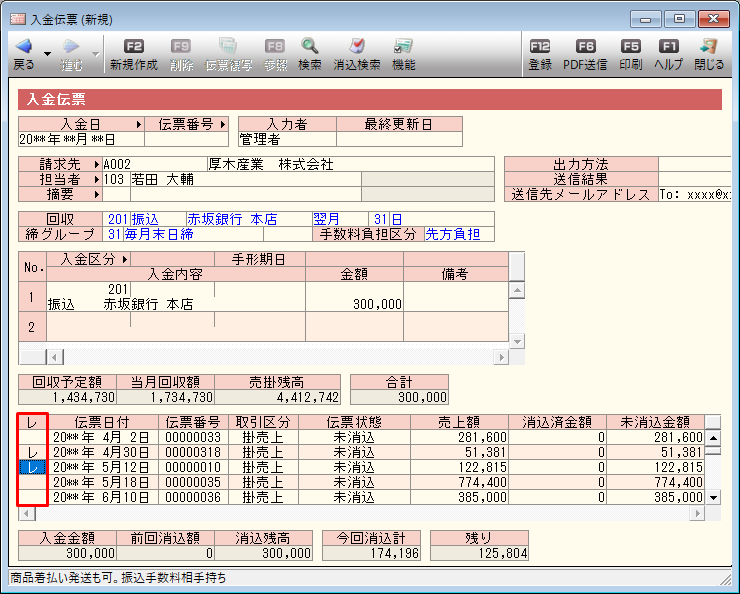Expand the 担当者 lookup arrow
This screenshot has width=740, height=594.
point(97,180)
